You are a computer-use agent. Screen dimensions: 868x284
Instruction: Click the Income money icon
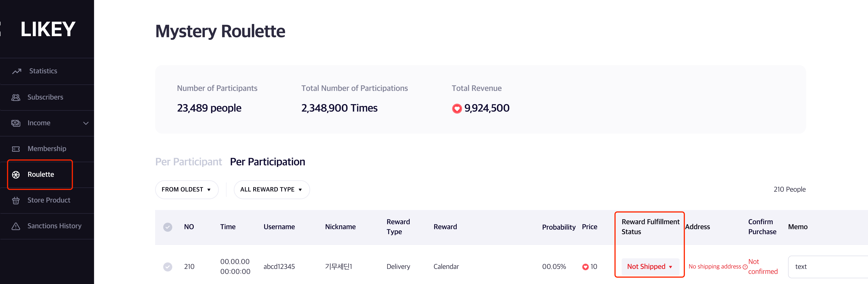point(16,123)
